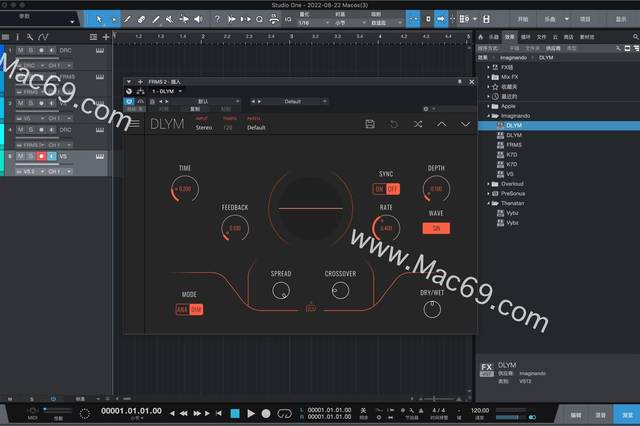This screenshot has width=640, height=426.
Task: Click the DLYM save preset icon
Action: point(370,124)
